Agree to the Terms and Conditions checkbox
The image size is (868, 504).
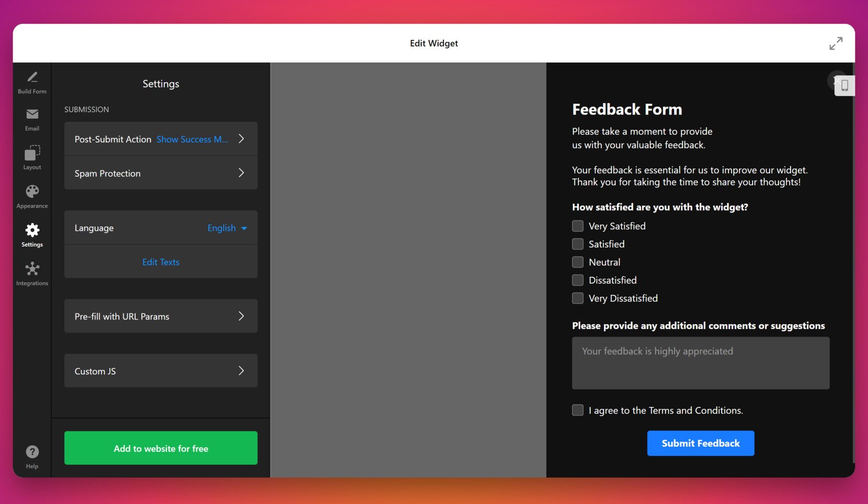click(578, 410)
